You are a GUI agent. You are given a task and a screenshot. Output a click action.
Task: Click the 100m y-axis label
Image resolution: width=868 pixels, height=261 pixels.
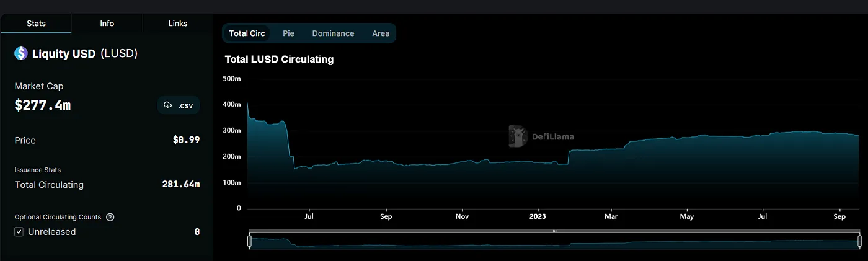[231, 183]
